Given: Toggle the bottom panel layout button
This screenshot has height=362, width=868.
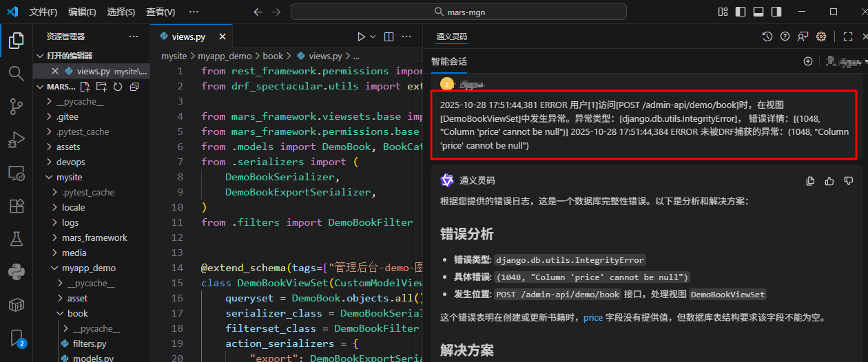Looking at the screenshot, I should [x=758, y=12].
